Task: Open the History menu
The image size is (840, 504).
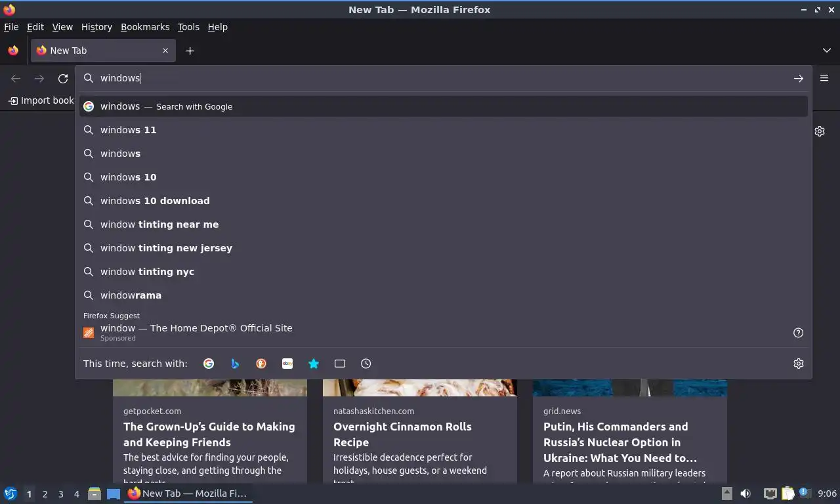Action: point(96,27)
